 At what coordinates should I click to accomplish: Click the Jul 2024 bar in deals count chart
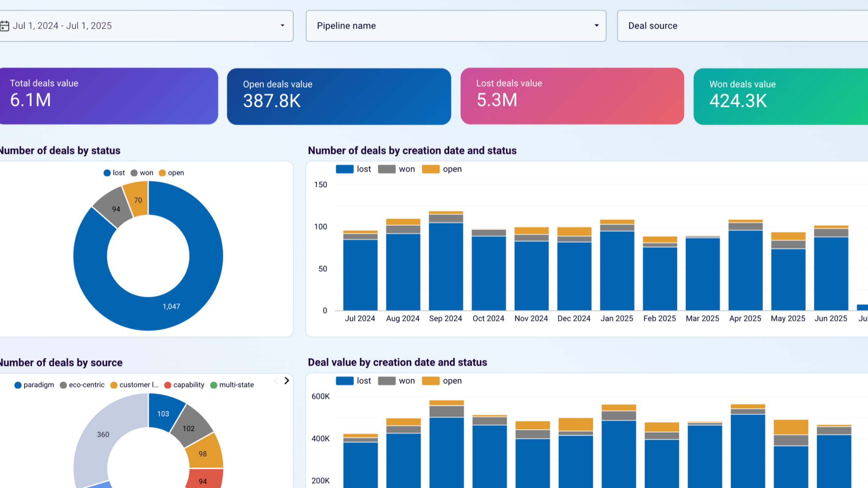coord(360,270)
